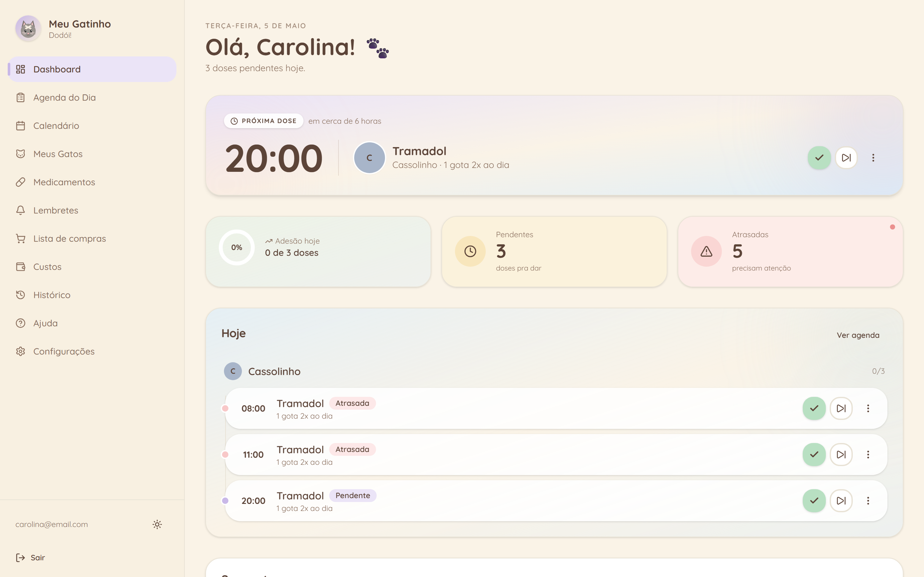Open more options for 20:00 Tramadol row
Viewport: 924px width, 577px height.
click(x=868, y=501)
